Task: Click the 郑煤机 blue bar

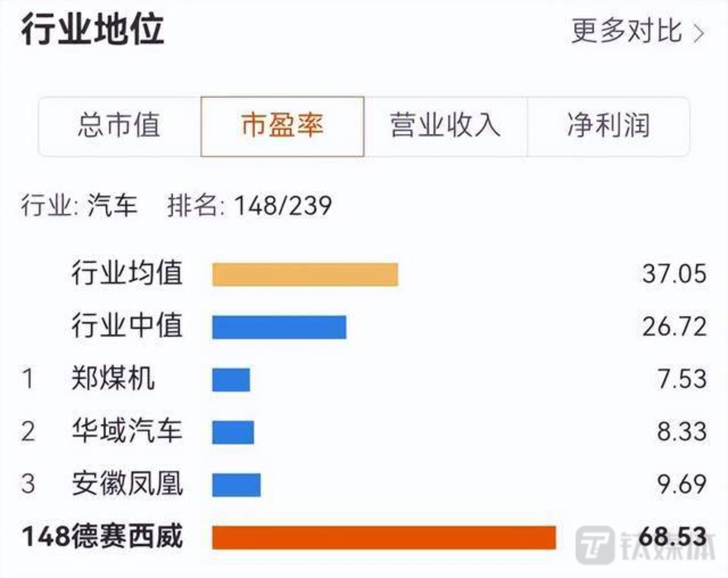Action: (x=231, y=379)
